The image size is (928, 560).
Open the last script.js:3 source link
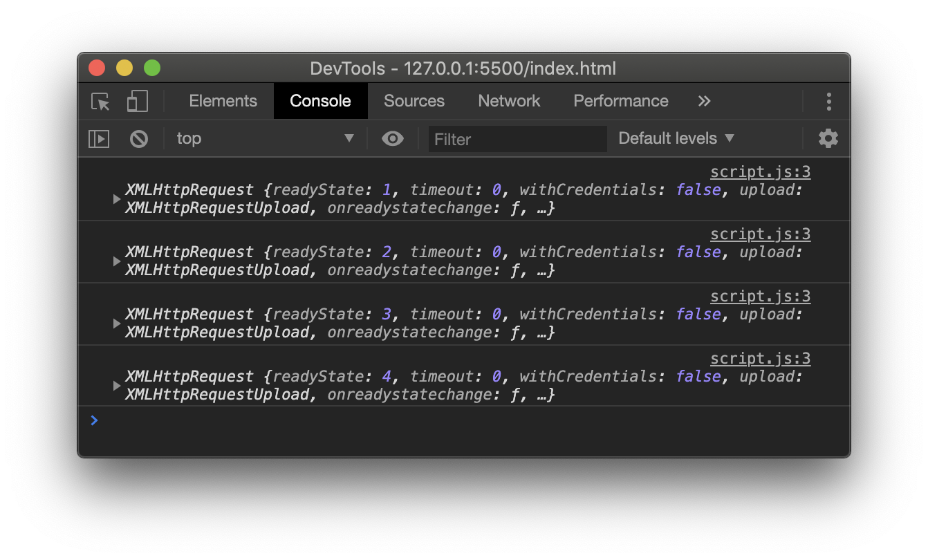pos(760,358)
